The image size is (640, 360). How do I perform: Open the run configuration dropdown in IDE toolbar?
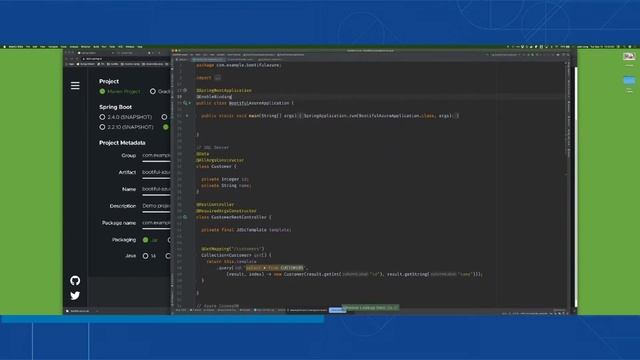click(x=504, y=54)
